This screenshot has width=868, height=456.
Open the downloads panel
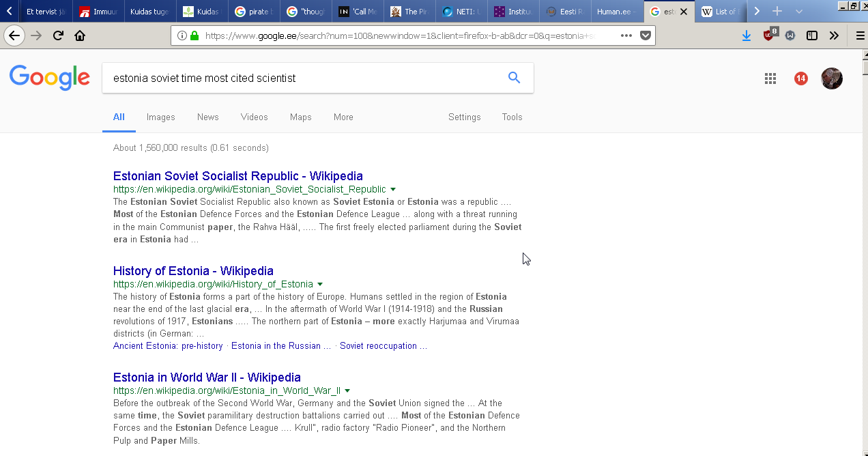coord(747,35)
